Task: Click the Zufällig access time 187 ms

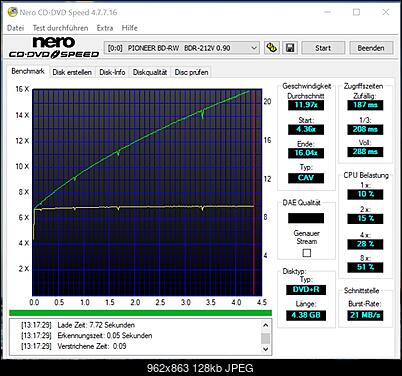Action: point(365,105)
